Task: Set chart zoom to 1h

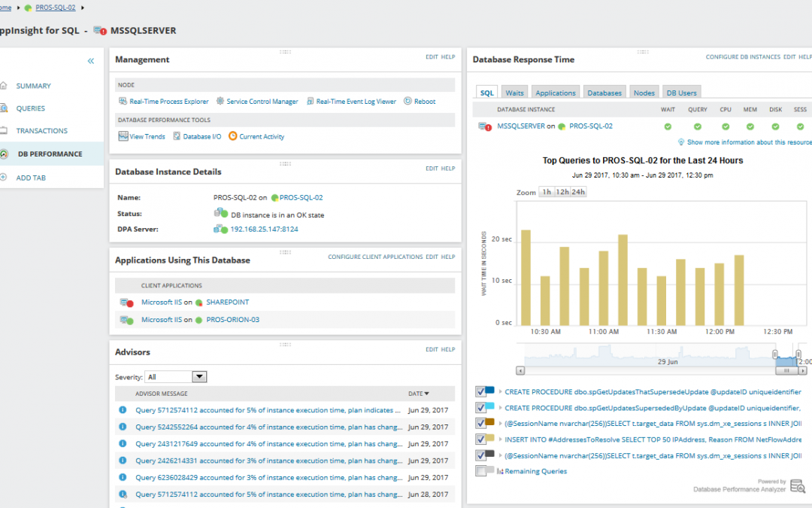Action: 547,192
